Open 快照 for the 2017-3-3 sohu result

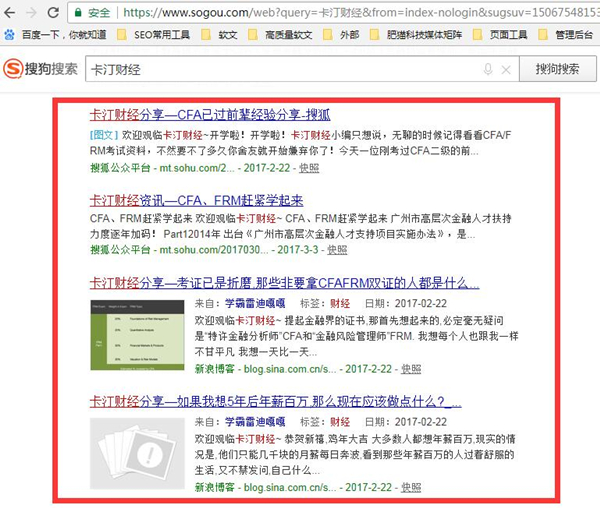click(337, 249)
